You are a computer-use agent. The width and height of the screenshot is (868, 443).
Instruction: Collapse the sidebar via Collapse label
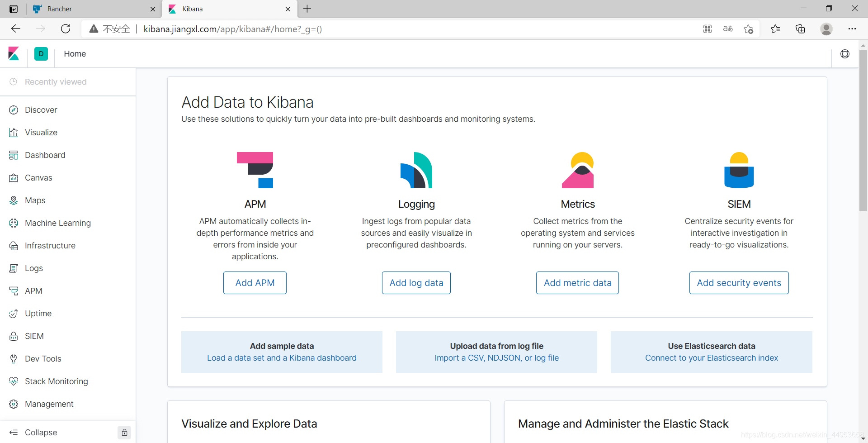[41, 433]
